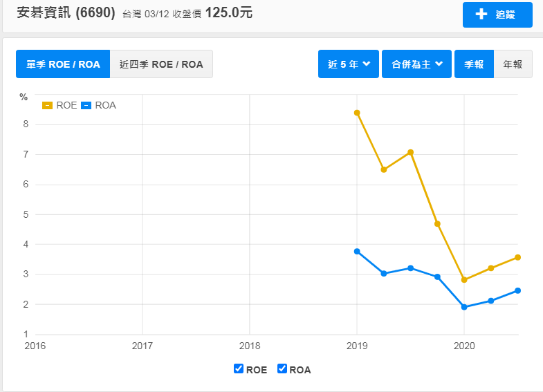
Task: Click the chevron icon beside 近 5 年
Action: click(367, 64)
